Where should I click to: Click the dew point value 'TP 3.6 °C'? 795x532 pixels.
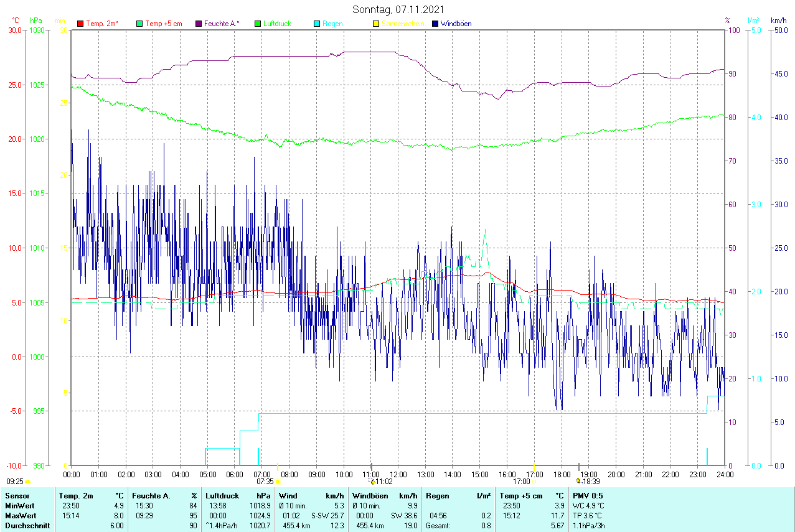[588, 516]
